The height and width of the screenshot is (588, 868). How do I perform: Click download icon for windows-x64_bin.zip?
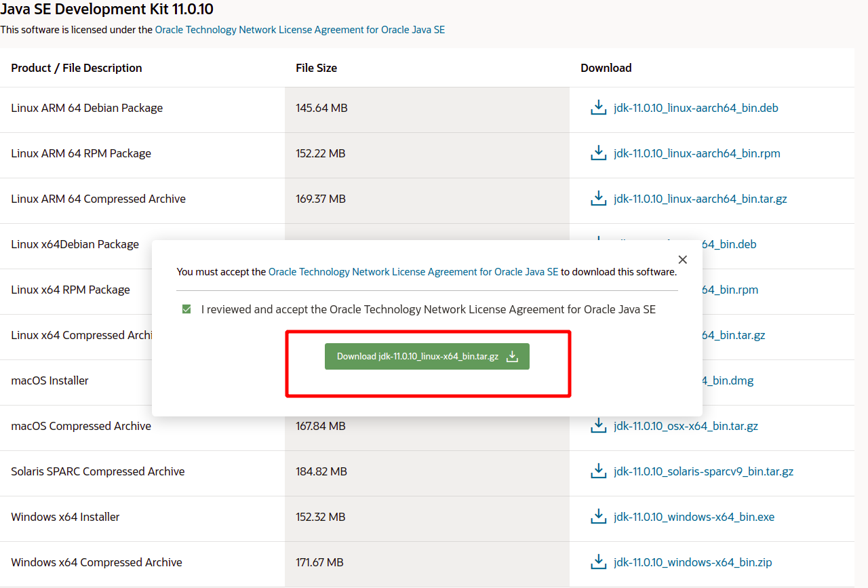[x=598, y=562]
